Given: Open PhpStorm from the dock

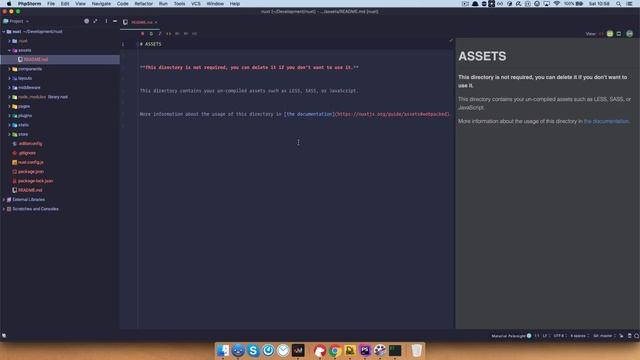Looking at the screenshot, I should pyautogui.click(x=365, y=350).
